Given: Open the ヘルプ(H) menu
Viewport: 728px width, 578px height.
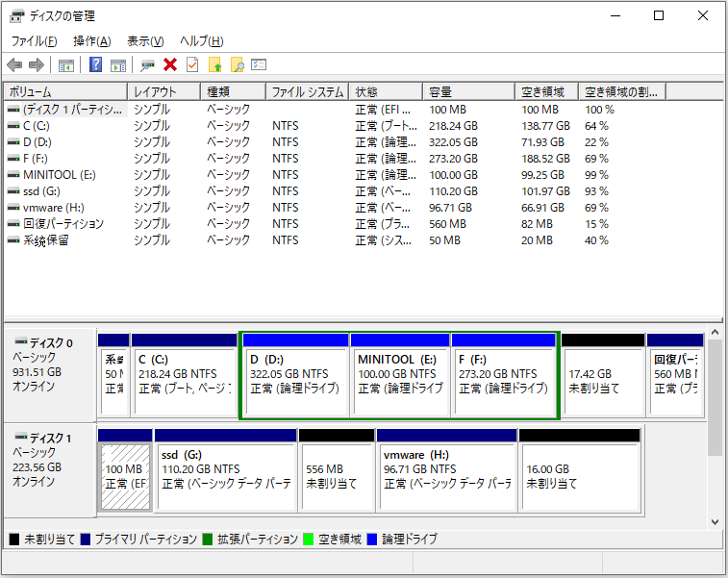Looking at the screenshot, I should point(202,41).
